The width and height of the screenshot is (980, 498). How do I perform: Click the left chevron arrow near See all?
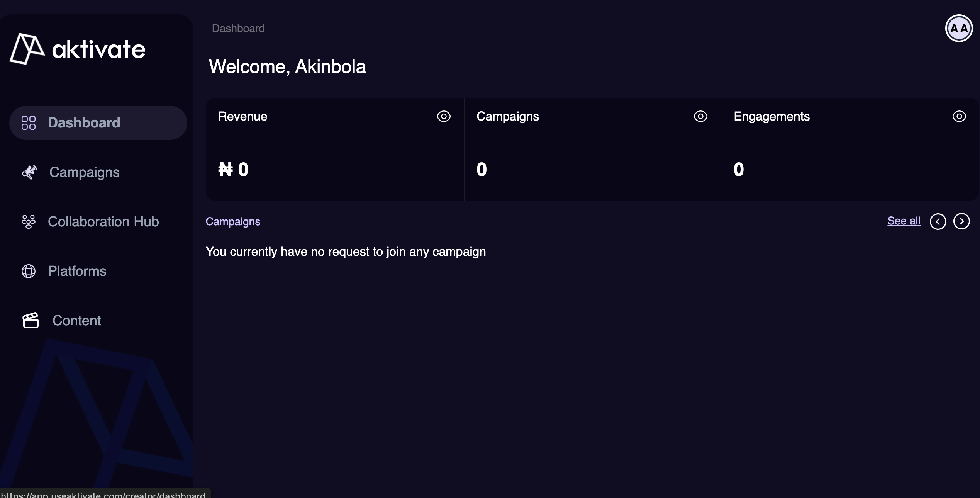[x=939, y=221]
